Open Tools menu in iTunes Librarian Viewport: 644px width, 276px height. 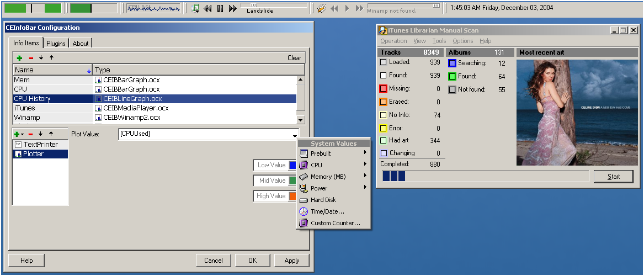tap(439, 41)
